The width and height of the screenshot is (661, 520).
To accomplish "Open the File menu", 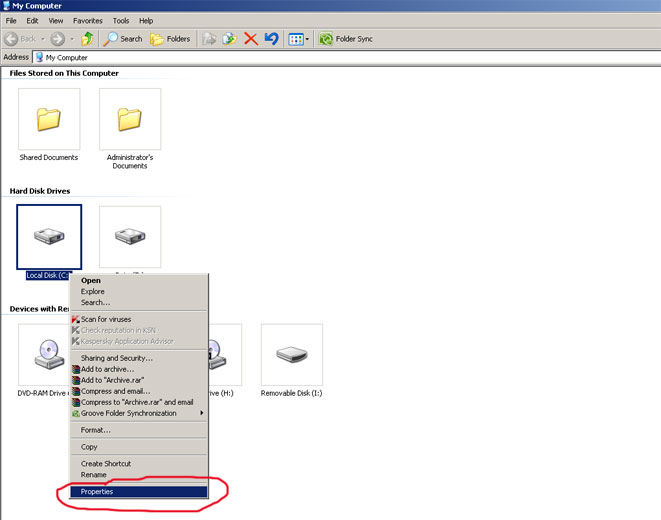I will tap(11, 21).
